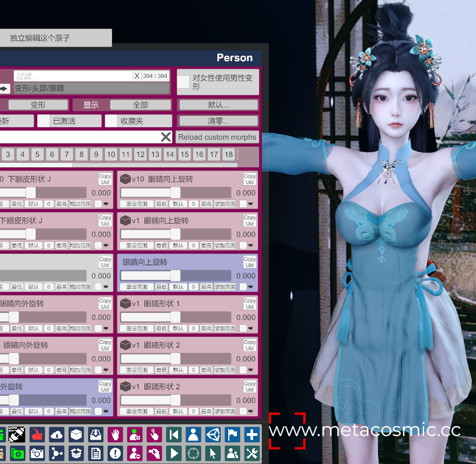Click the Unity logo icon
This screenshot has width=476, height=464.
213,435
